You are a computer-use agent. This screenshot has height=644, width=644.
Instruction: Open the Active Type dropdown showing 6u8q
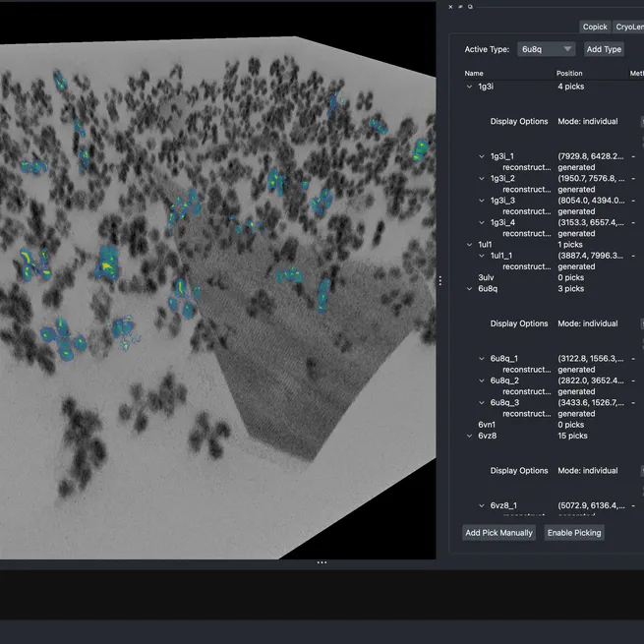[x=547, y=49]
